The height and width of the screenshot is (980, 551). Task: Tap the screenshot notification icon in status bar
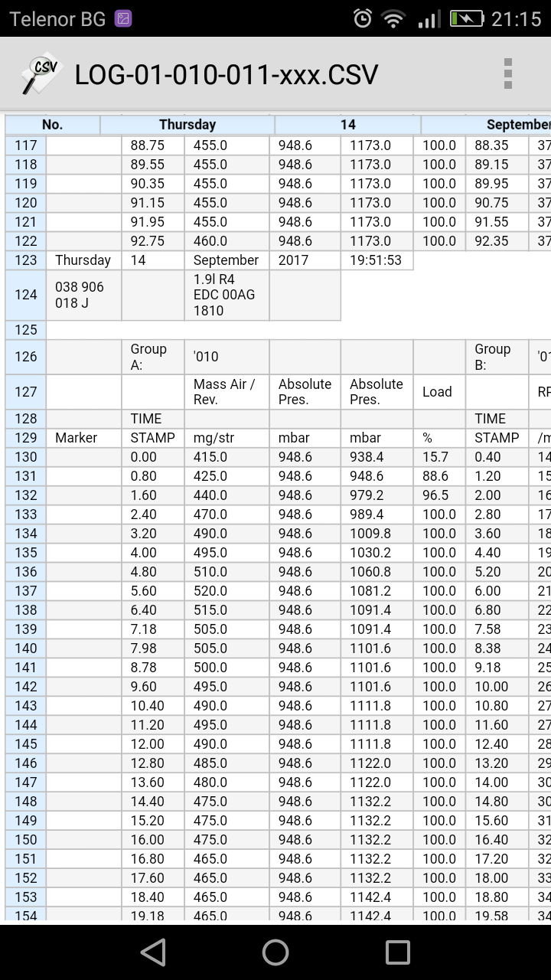[122, 19]
